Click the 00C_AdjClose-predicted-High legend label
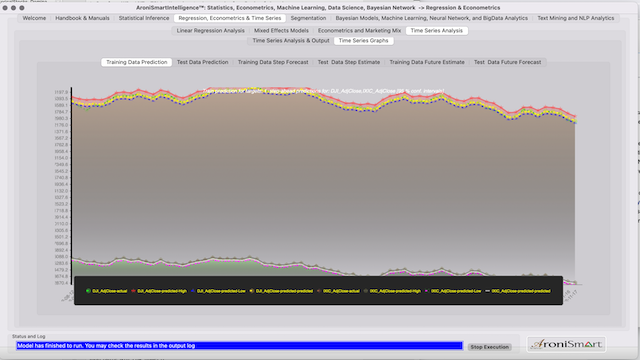Screen dimensions: 640x360 395,291
